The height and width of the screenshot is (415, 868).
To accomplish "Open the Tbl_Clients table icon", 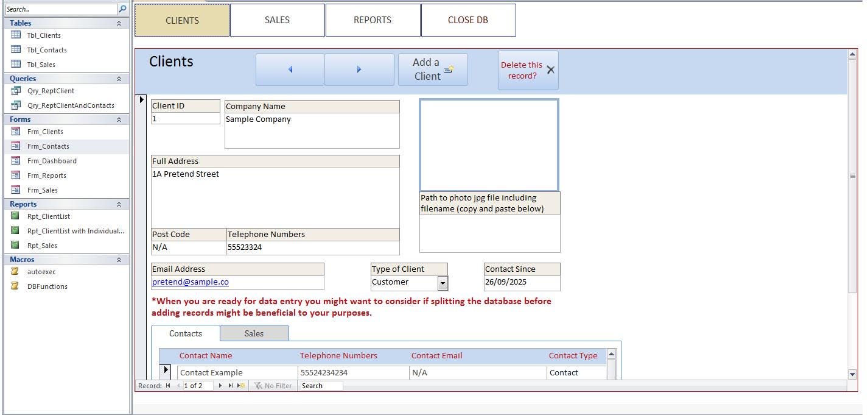I will pyautogui.click(x=16, y=35).
